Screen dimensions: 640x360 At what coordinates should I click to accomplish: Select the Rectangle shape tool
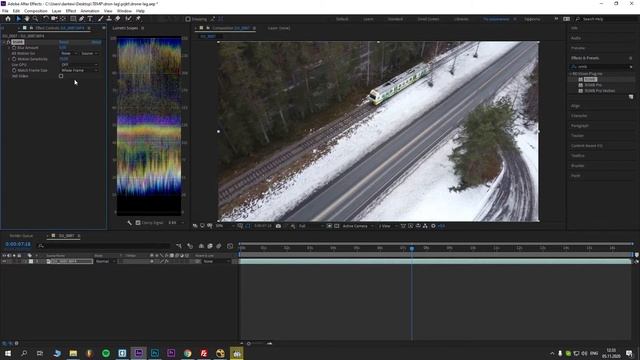[x=73, y=19]
